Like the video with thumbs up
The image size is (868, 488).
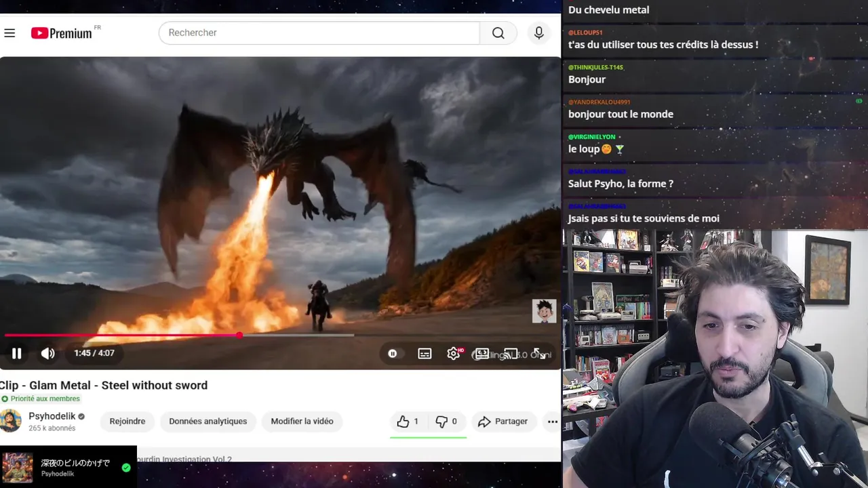(408, 422)
